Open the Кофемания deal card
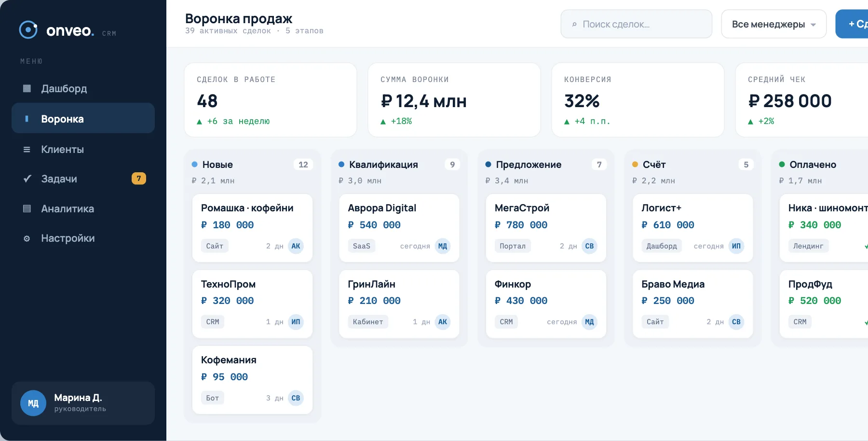This screenshot has width=868, height=441. coord(252,380)
